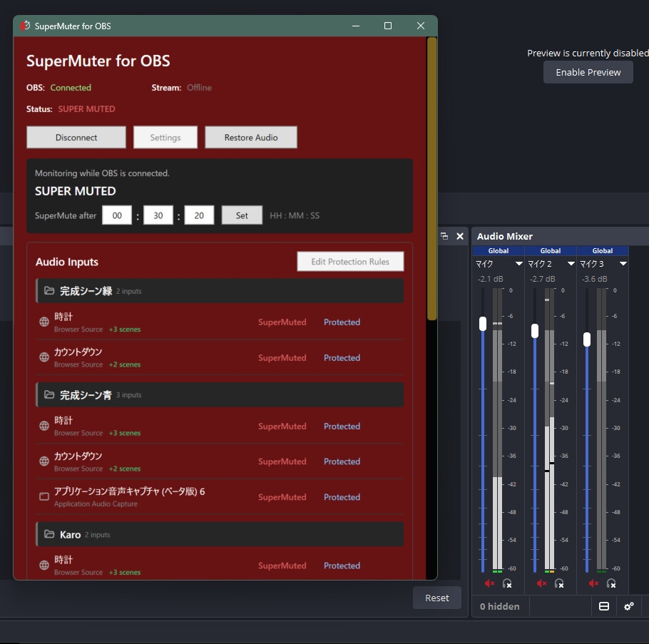Click the hours field showing 00
Image resolution: width=649 pixels, height=644 pixels.
117,215
